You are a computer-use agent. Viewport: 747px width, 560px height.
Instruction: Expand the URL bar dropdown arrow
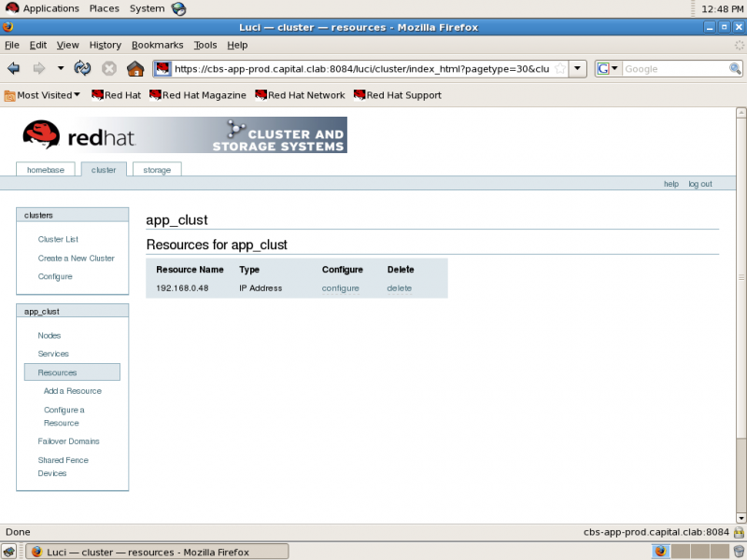point(577,68)
